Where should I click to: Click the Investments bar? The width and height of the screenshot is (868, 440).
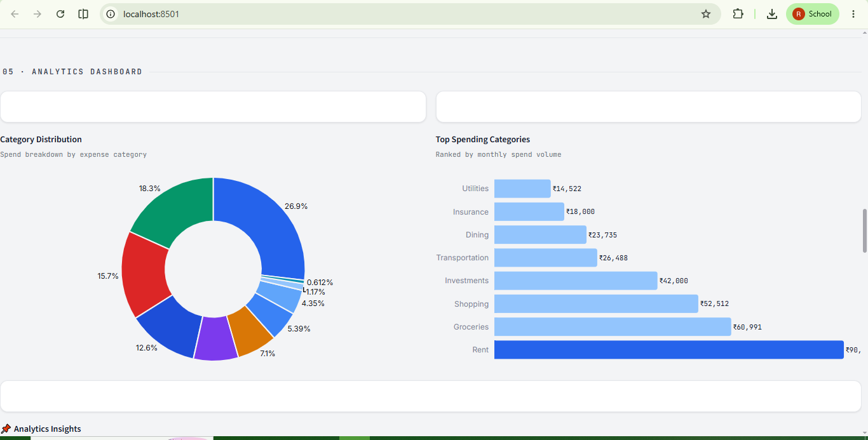tap(576, 281)
